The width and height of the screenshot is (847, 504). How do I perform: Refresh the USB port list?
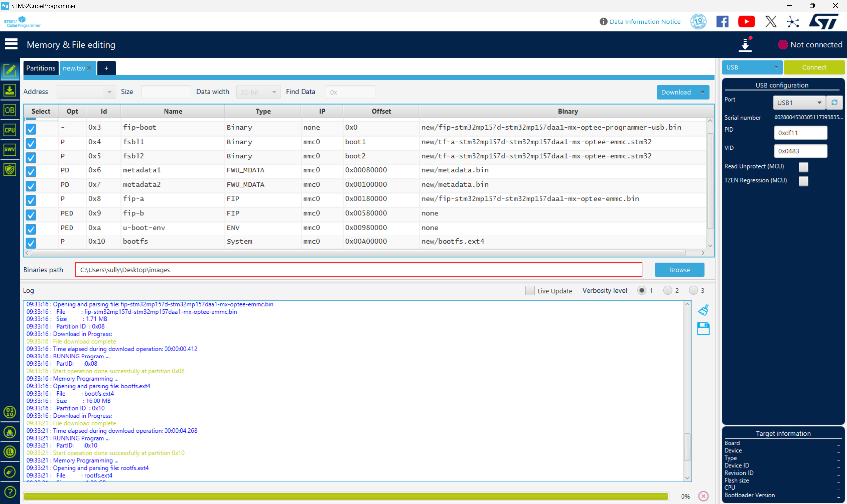click(834, 103)
